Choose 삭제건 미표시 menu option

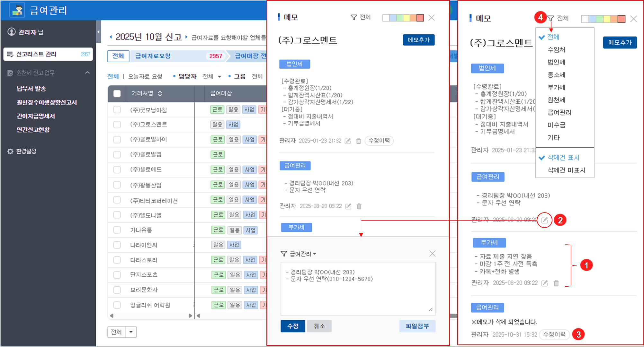tap(566, 170)
